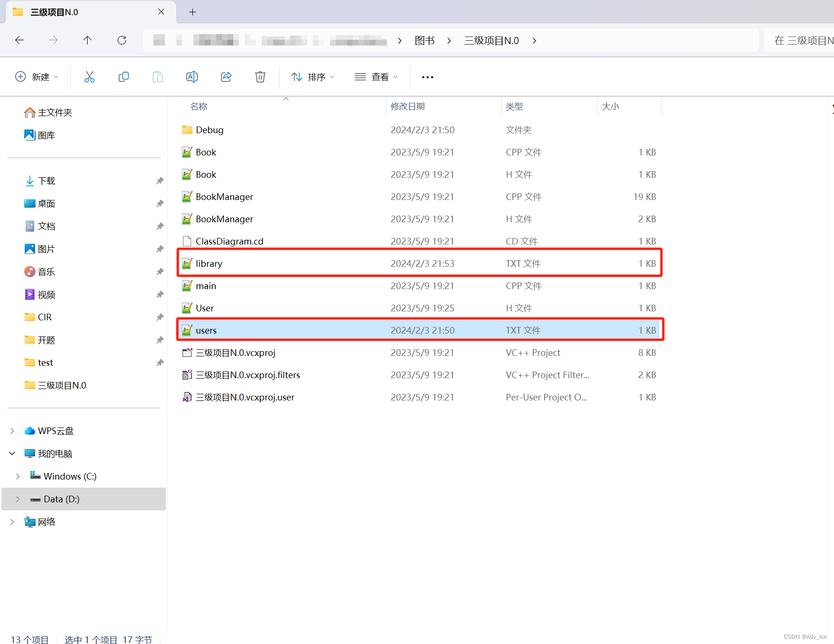Expand the 网络 tree node

coord(12,522)
